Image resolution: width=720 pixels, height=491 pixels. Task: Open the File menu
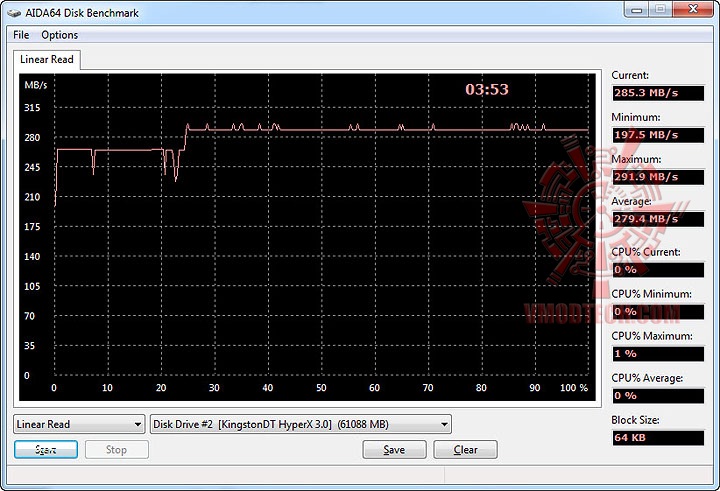pos(21,35)
